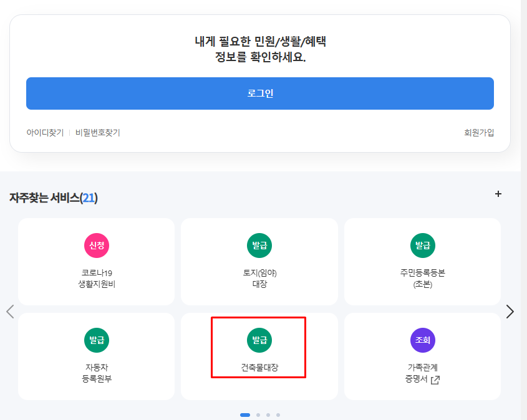Open the 건축물대장 service label
The height and width of the screenshot is (420, 527).
pyautogui.click(x=259, y=368)
